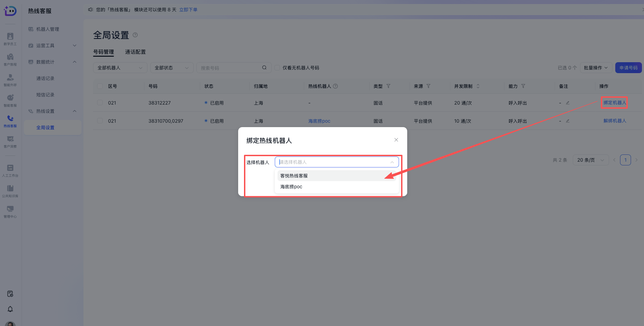Screen dimensions: 644x326
Task: Open the 全部机器人 filter dropdown
Action: (120, 68)
